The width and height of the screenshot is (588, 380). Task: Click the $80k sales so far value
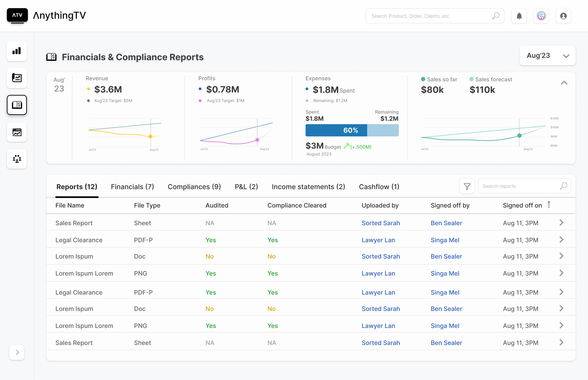pyautogui.click(x=432, y=90)
